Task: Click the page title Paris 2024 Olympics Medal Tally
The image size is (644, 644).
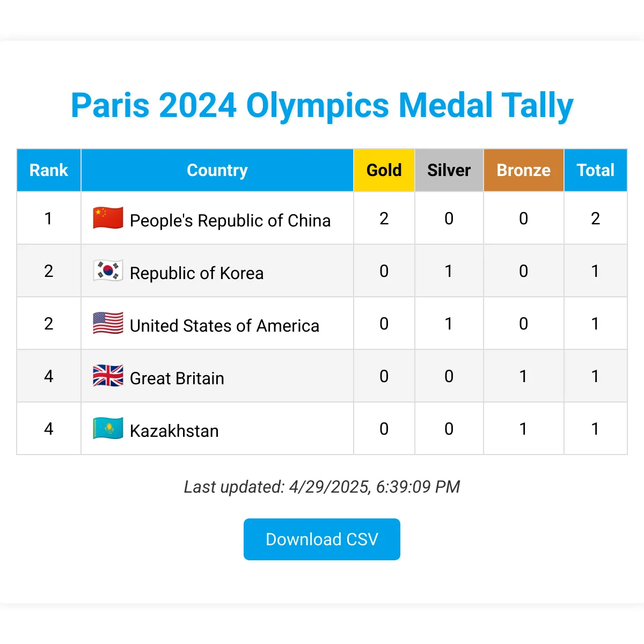Action: 322,105
